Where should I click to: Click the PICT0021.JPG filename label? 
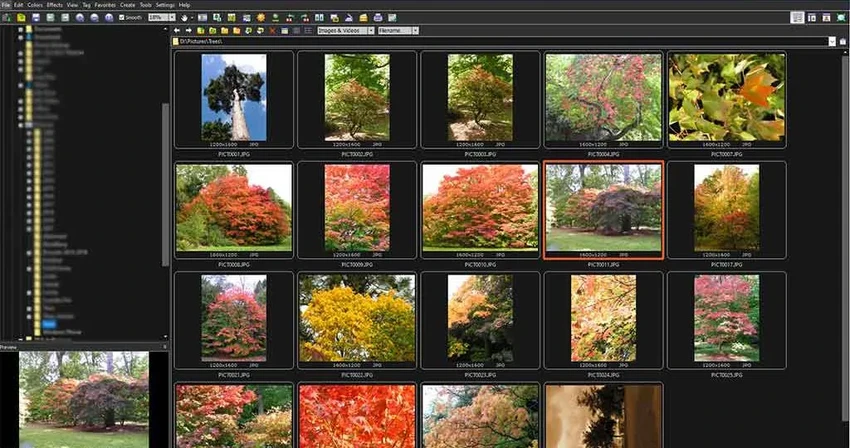click(x=234, y=375)
